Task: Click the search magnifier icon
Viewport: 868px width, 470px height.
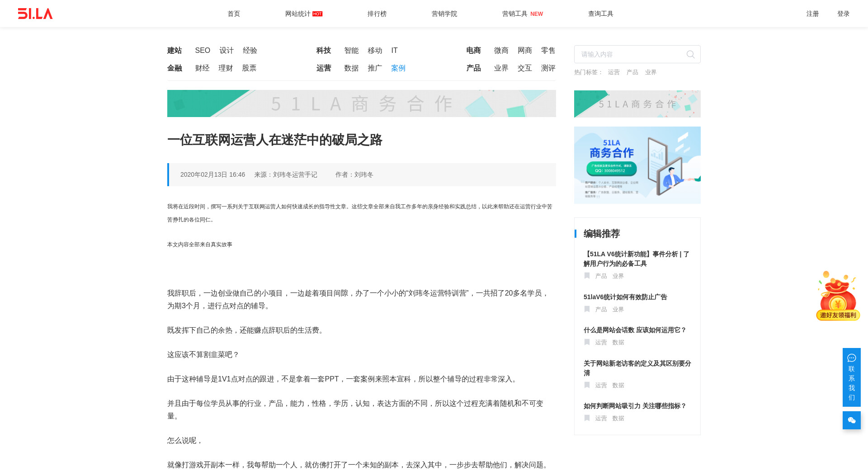Action: [x=690, y=55]
